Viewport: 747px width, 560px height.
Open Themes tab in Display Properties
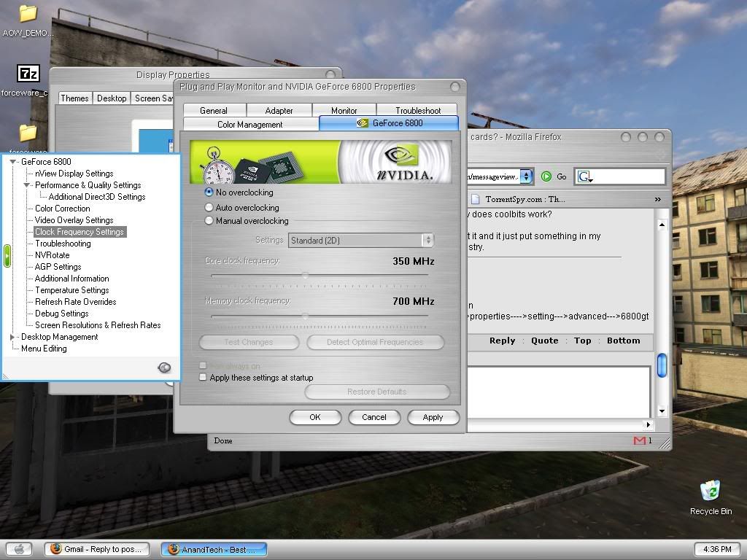[75, 98]
